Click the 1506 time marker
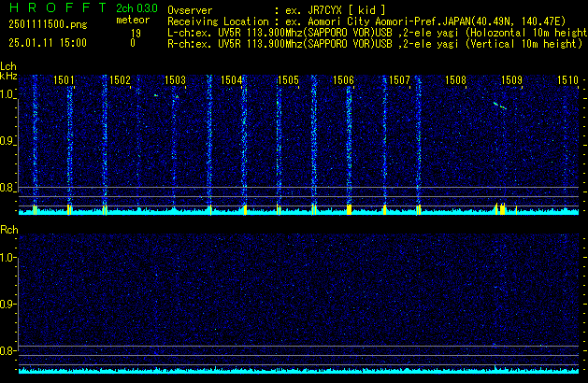 point(343,80)
